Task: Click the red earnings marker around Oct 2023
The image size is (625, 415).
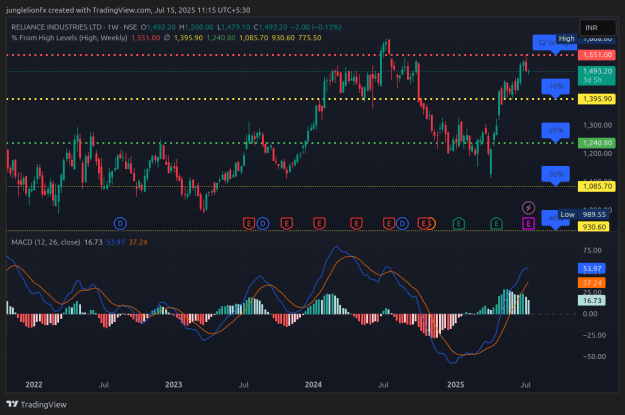Action: tap(287, 224)
